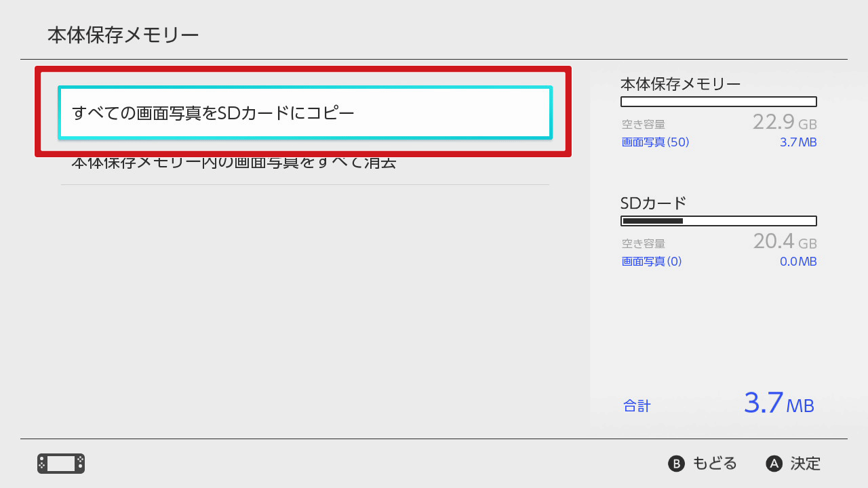Image resolution: width=868 pixels, height=488 pixels.
Task: Open the 画面写真(50) link
Action: (655, 142)
